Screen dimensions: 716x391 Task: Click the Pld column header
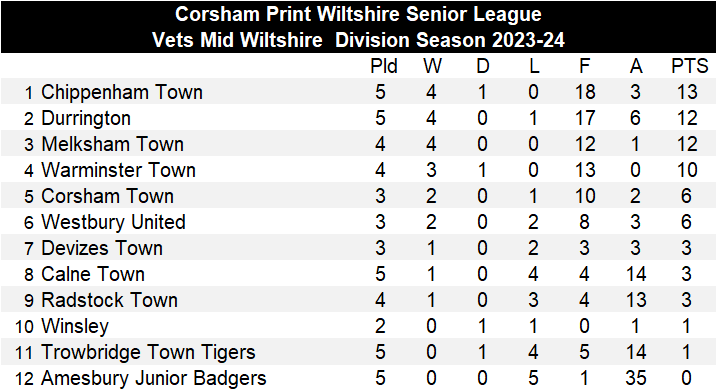coord(384,67)
